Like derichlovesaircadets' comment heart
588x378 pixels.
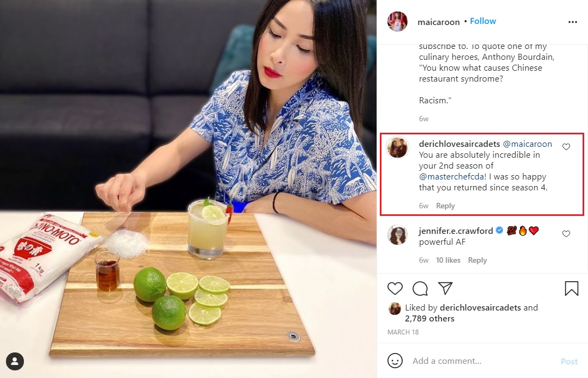566,147
